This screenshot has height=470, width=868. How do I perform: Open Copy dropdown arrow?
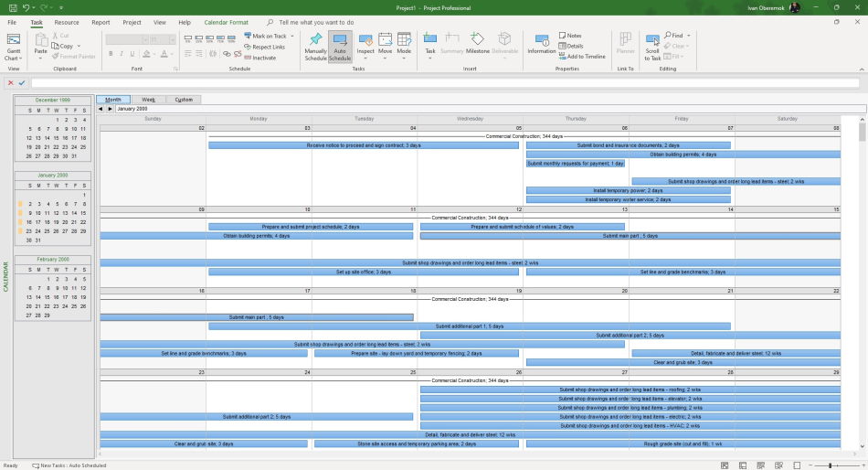click(79, 46)
